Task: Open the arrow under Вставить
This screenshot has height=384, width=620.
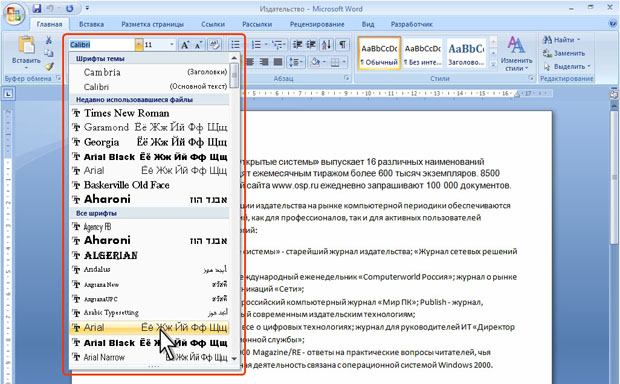Action: pos(26,68)
